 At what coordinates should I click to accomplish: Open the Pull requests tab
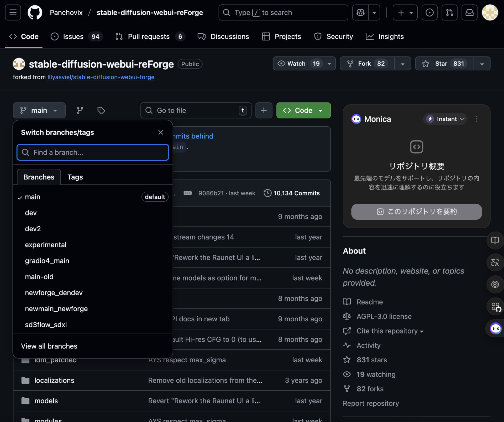pos(149,37)
